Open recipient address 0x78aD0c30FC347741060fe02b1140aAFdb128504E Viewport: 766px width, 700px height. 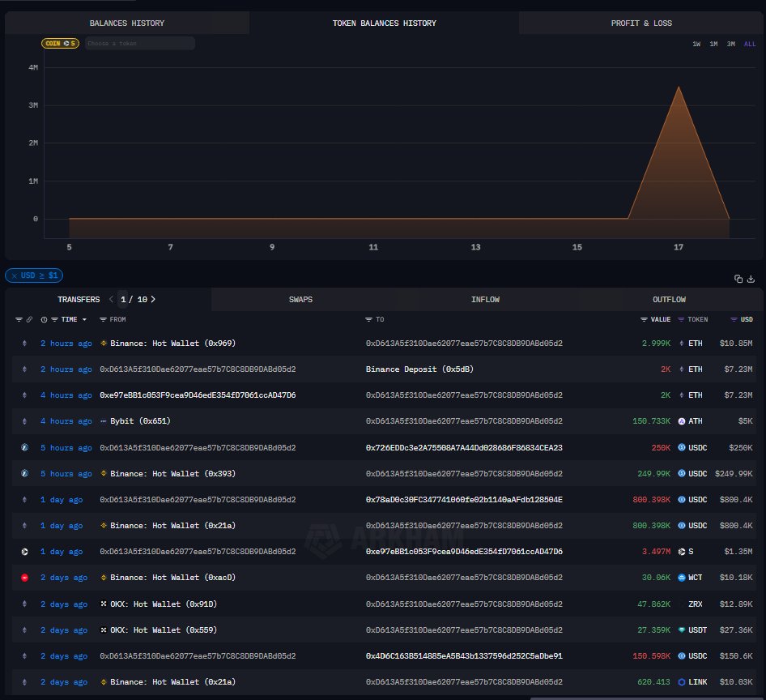click(x=464, y=499)
